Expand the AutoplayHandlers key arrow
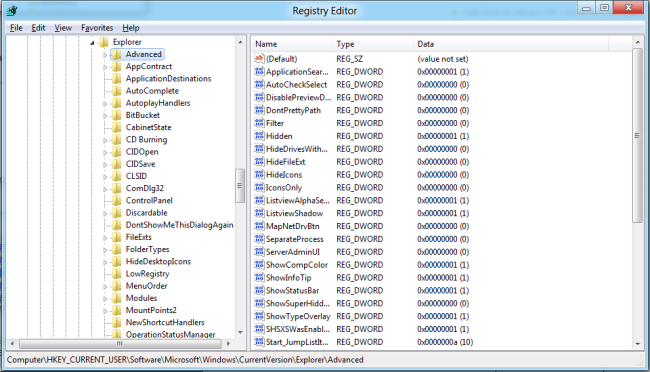 pos(105,104)
